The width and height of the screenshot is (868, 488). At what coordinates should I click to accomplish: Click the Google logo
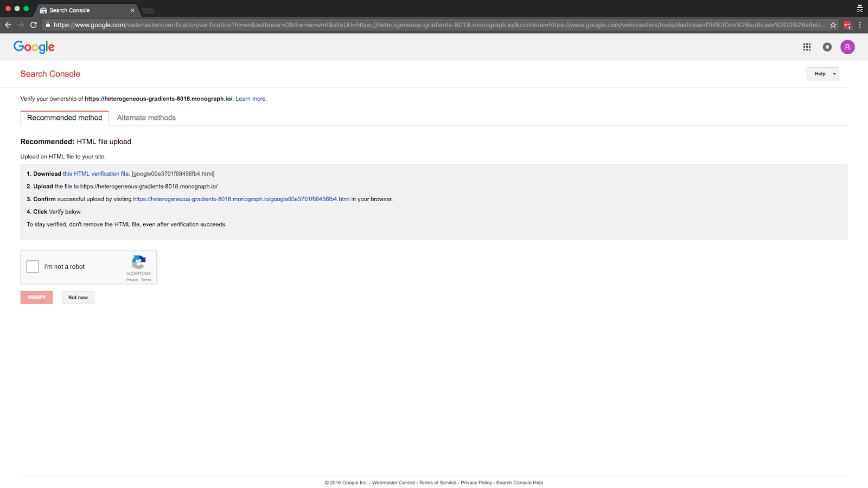click(34, 47)
